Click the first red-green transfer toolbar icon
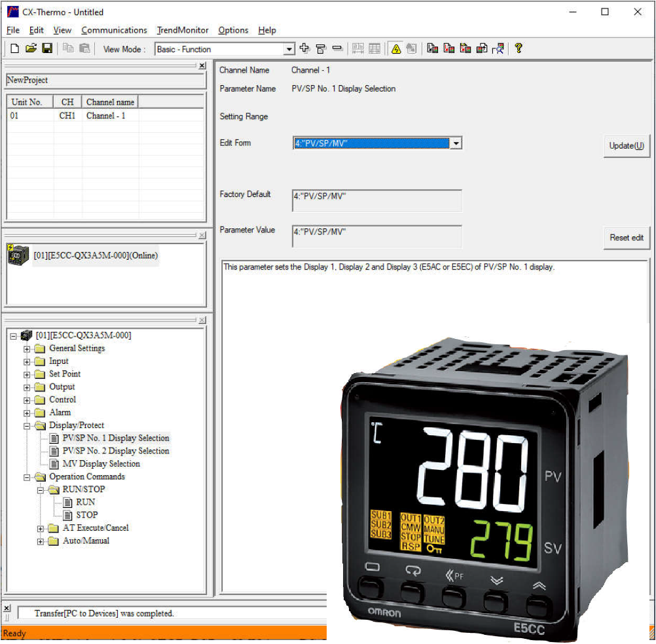Screen dimensions: 656x644 pos(433,48)
